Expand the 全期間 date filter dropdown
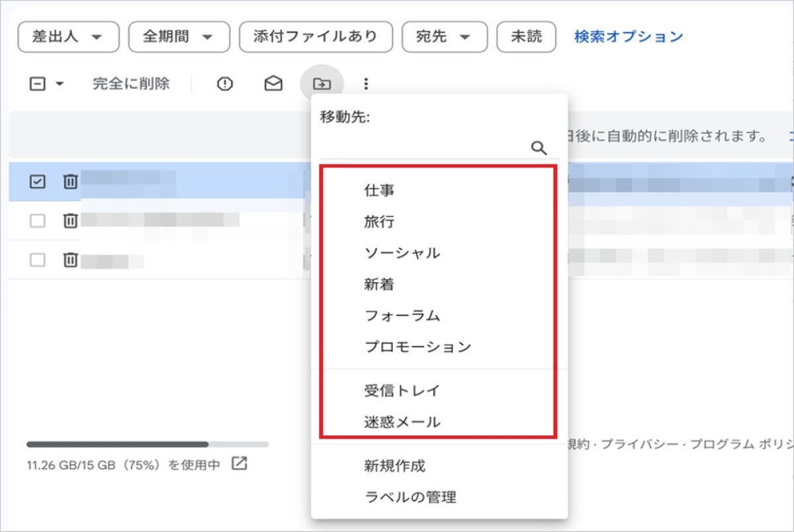The width and height of the screenshot is (794, 532). [179, 36]
